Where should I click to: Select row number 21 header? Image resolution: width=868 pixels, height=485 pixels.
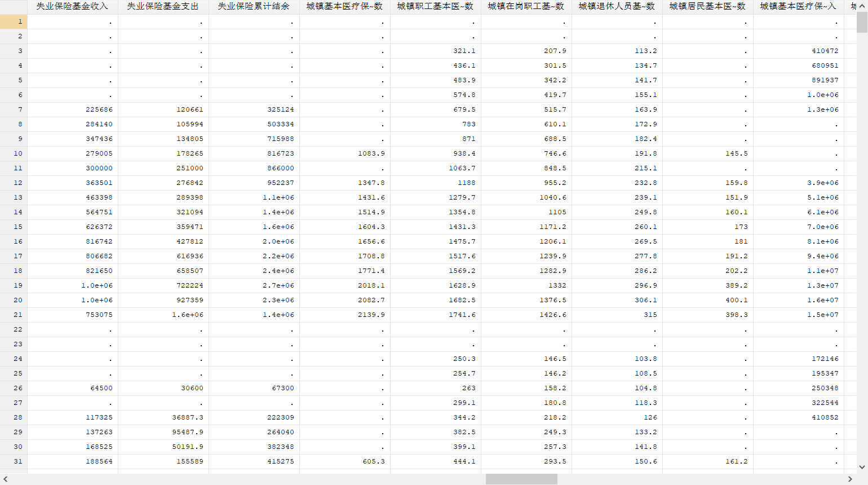coord(14,315)
